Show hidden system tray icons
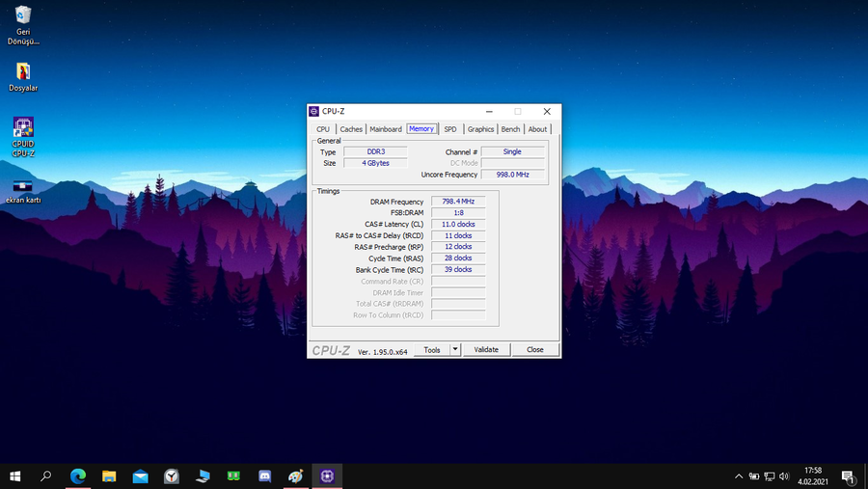 (739, 476)
